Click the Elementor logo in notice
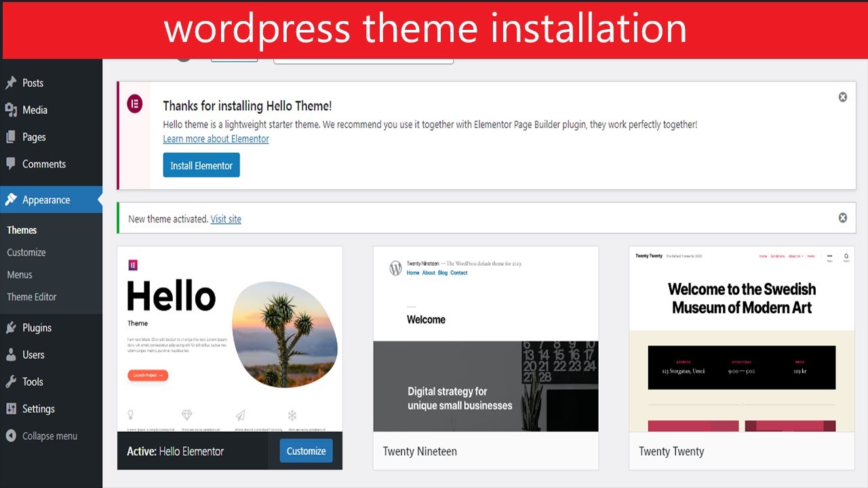 135,104
